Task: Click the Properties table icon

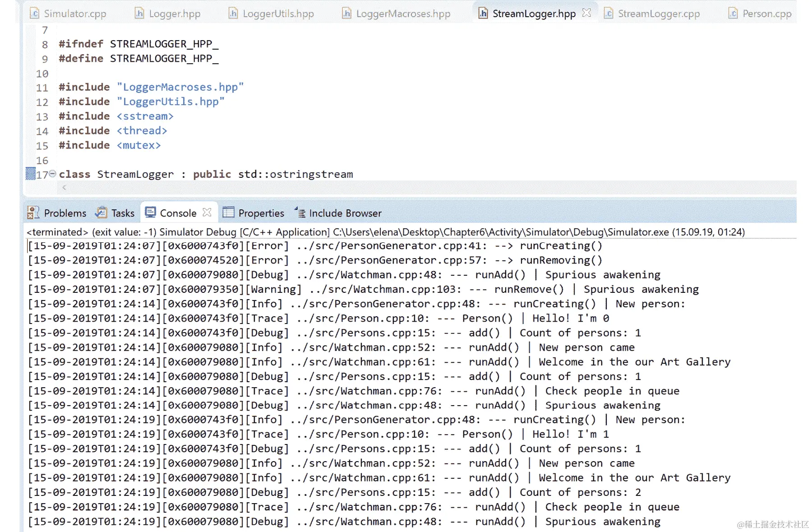Action: 229,212
